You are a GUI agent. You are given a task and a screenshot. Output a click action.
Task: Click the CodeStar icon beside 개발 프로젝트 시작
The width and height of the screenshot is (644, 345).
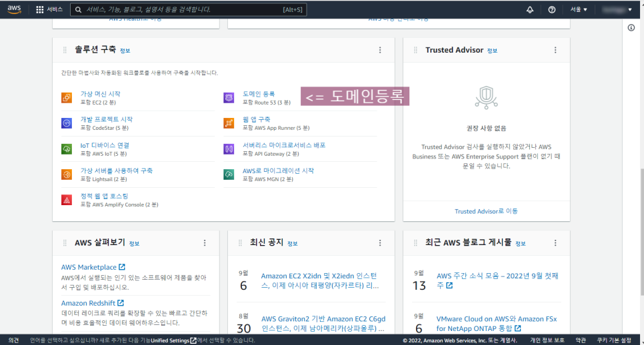(x=67, y=123)
